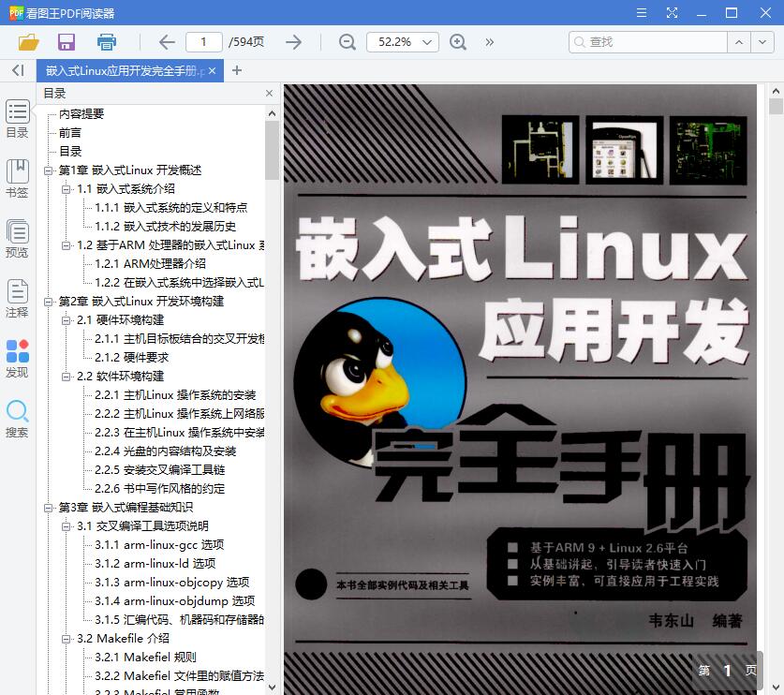The image size is (784, 695).
Task: Go to 2.2.5 安装交叉编译工具链
Action: 160,470
